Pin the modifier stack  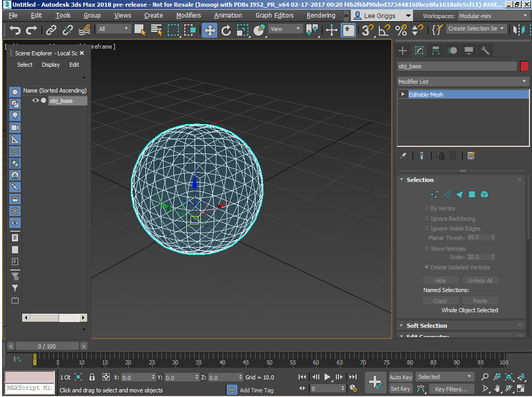(403, 155)
